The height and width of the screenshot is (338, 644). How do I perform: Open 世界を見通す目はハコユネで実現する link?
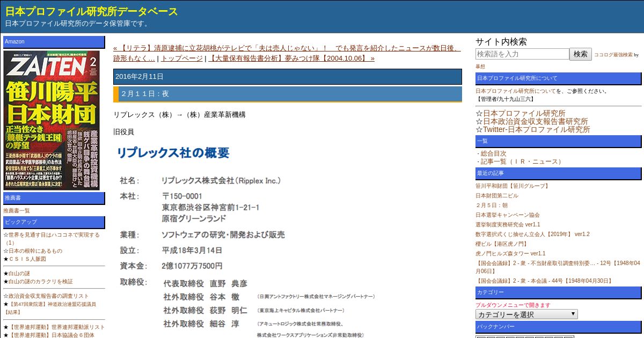point(51,238)
